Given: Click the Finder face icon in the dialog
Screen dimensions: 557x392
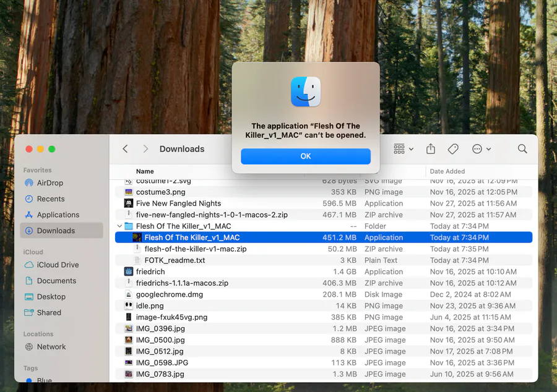Looking at the screenshot, I should click(x=306, y=92).
